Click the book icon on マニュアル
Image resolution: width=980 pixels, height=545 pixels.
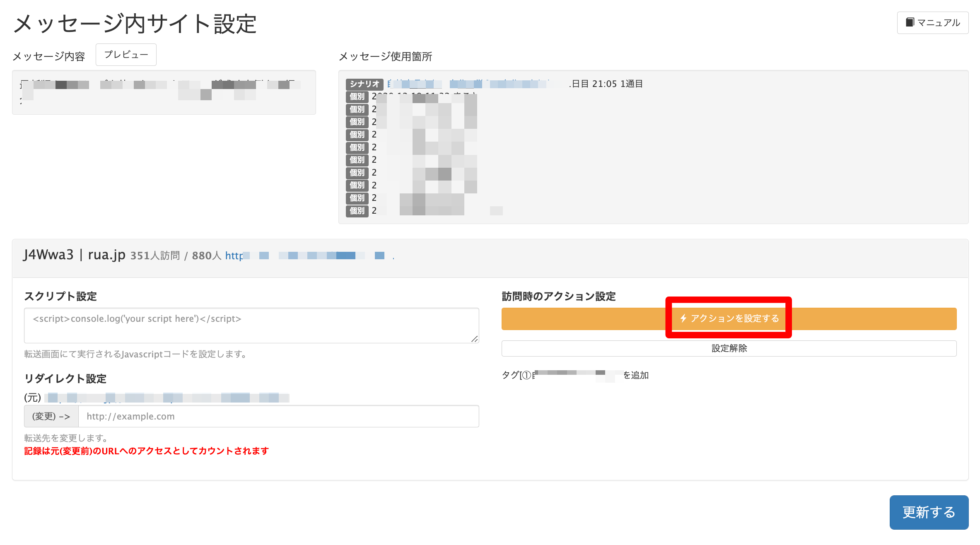point(910,22)
